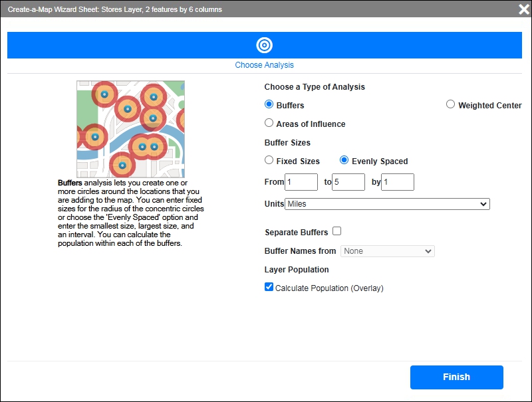Image resolution: width=532 pixels, height=402 pixels.
Task: Choose Areas of Influence analysis
Action: (269, 123)
